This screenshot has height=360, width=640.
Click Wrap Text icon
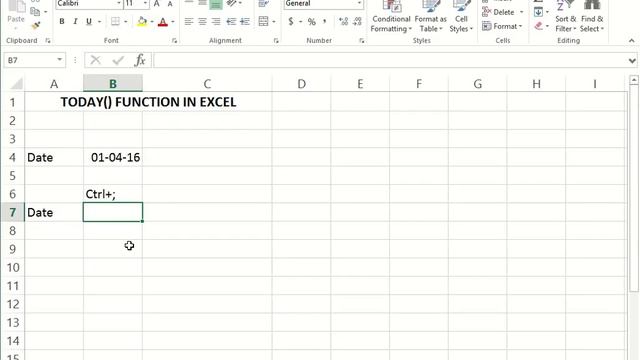[264, 4]
